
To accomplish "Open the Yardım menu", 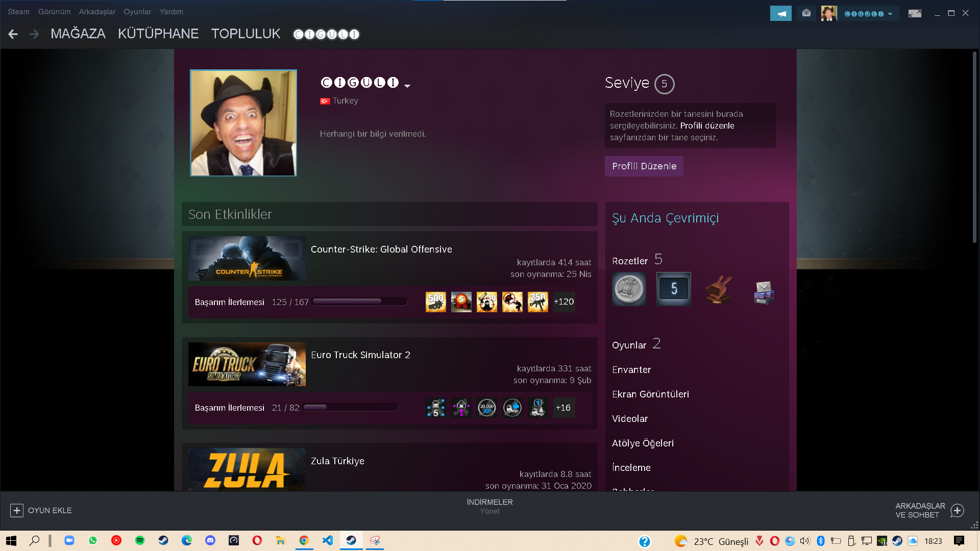I will click(171, 12).
